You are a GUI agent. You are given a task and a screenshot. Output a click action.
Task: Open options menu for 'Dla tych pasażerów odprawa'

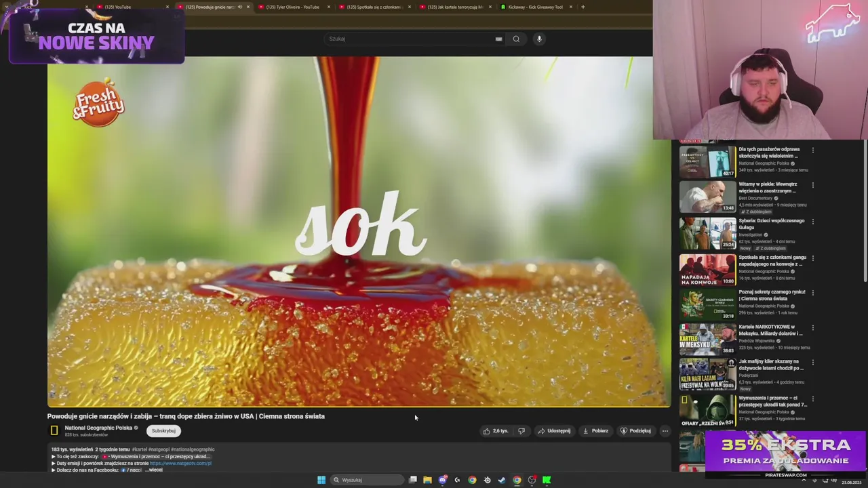tap(812, 150)
